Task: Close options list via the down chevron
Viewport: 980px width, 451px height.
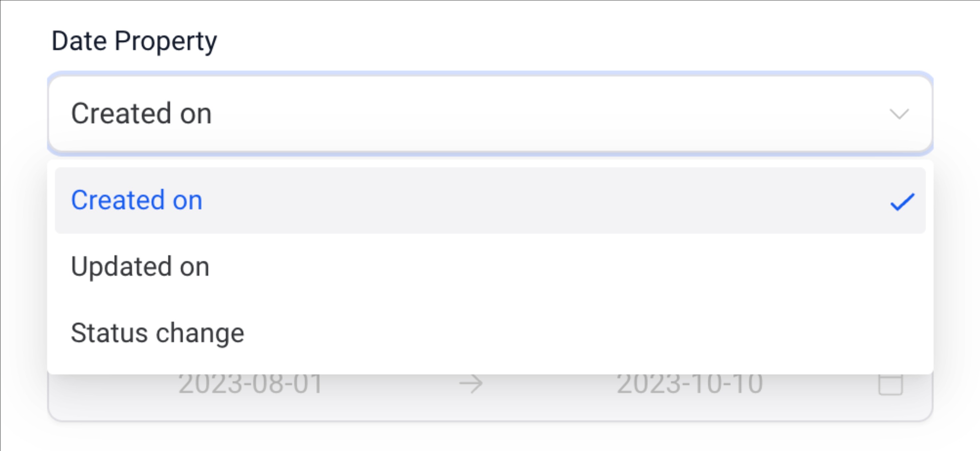Action: coord(899,114)
